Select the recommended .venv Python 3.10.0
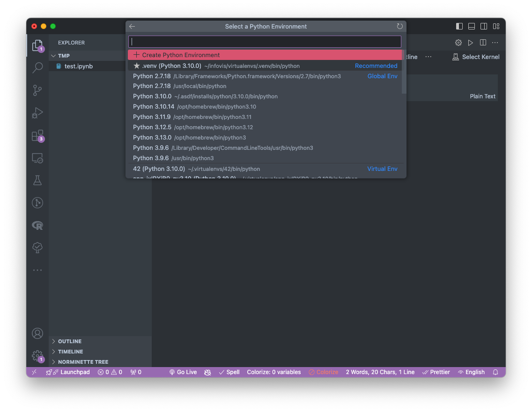The width and height of the screenshot is (532, 412). tap(265, 66)
